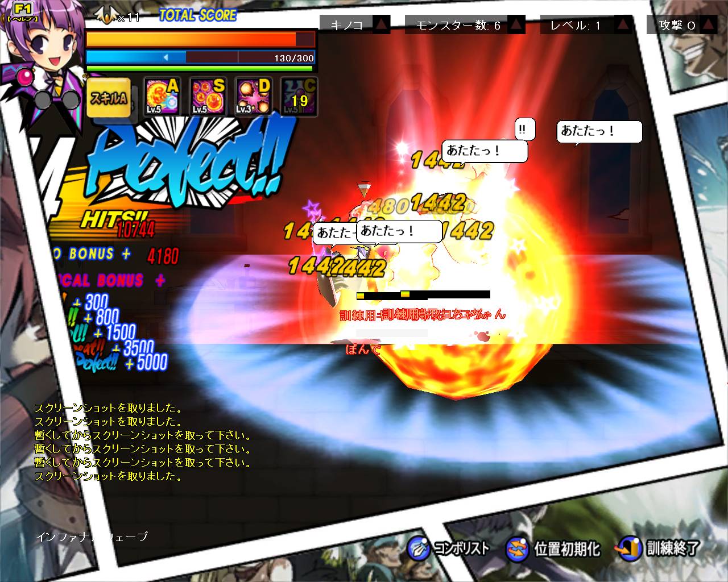Click the TOTAL SCORE label
Viewport: 728px width, 582px height.
point(197,15)
